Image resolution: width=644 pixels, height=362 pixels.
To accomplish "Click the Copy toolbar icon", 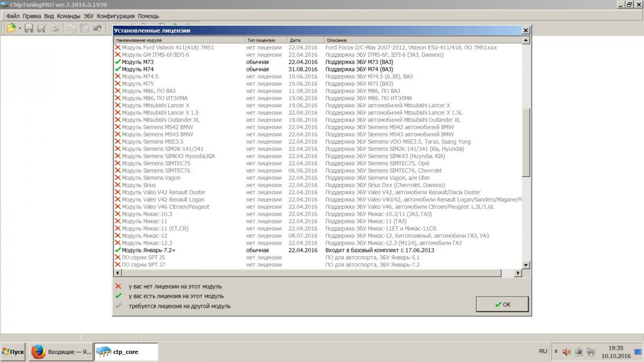I will pos(71,28).
